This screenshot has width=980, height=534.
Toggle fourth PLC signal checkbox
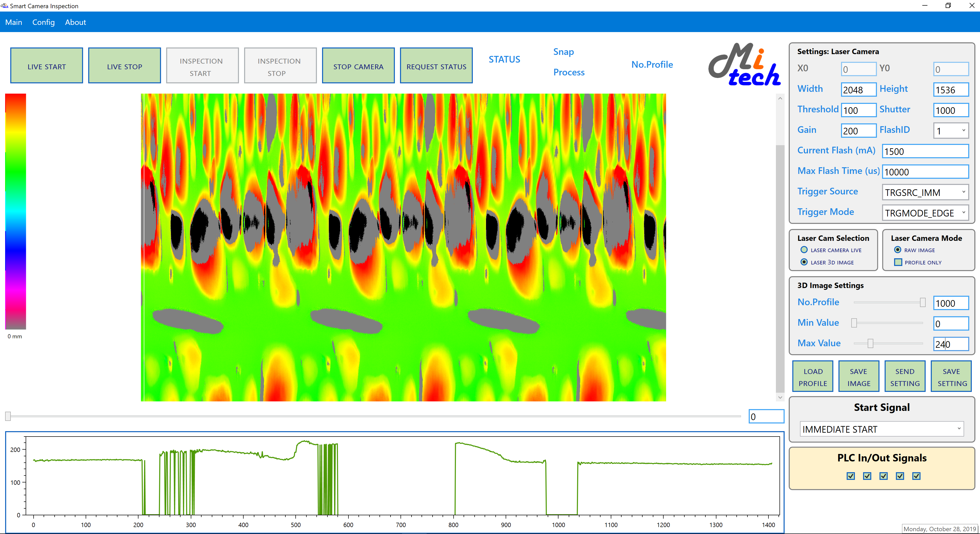tap(900, 476)
